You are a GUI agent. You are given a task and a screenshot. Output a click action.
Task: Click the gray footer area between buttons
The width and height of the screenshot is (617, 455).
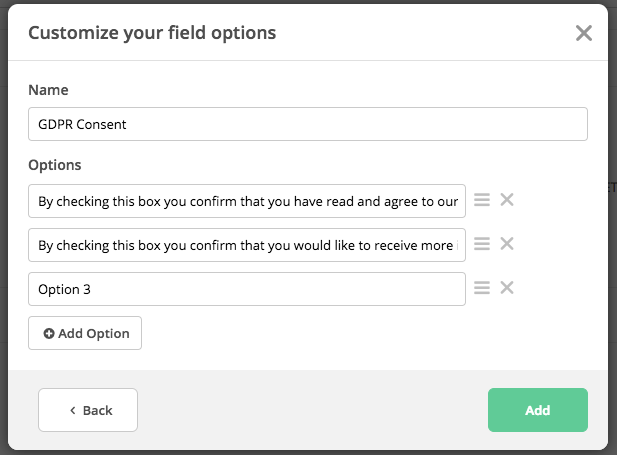pos(310,410)
